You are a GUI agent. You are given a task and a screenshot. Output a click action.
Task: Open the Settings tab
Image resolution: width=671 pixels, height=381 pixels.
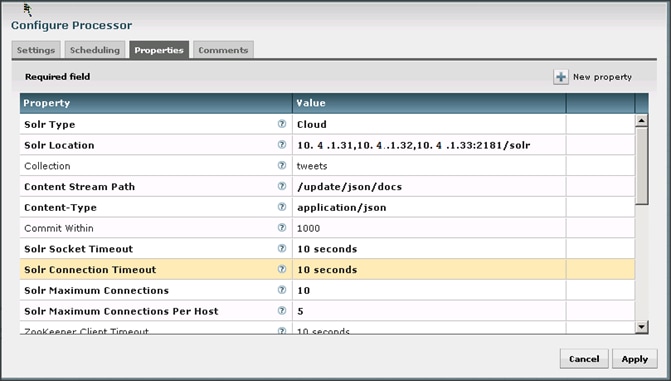click(x=36, y=50)
